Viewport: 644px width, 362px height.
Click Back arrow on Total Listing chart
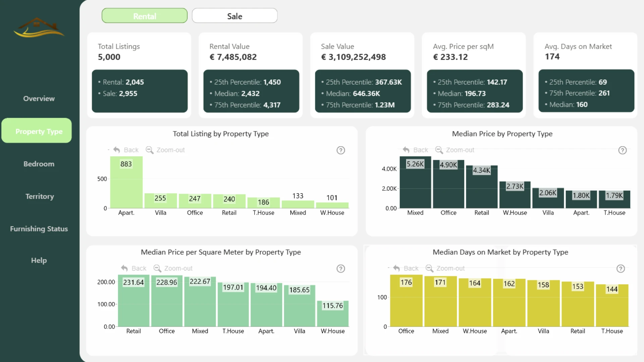pyautogui.click(x=117, y=150)
